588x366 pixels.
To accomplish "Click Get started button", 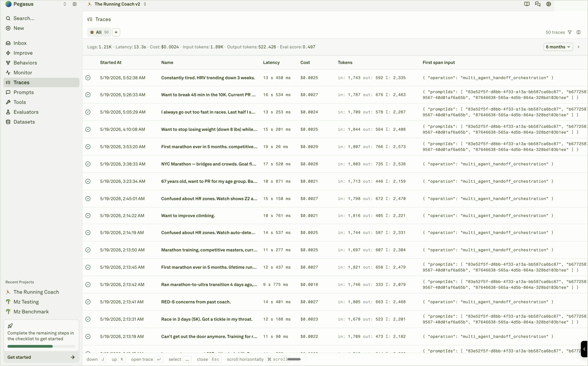I will pyautogui.click(x=41, y=357).
